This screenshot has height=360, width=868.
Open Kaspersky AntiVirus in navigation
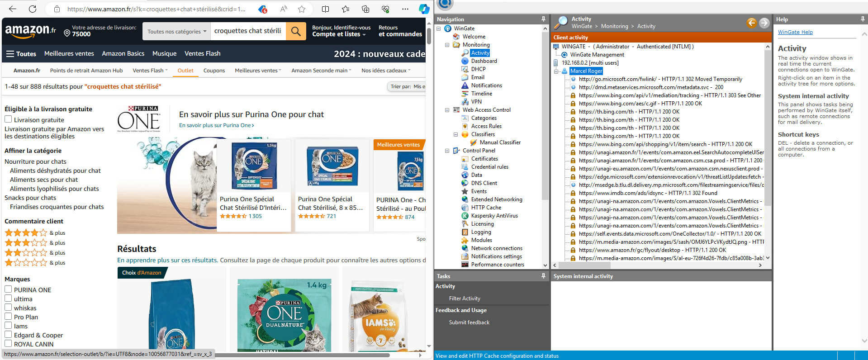[x=494, y=216]
